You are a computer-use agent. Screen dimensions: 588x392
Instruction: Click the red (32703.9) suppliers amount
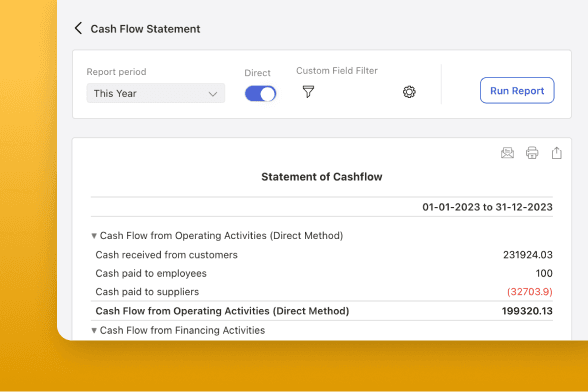click(530, 292)
